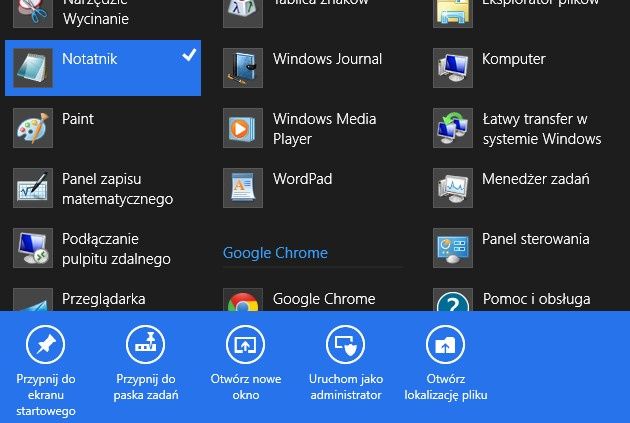The width and height of the screenshot is (630, 423).
Task: Click the Google Chrome app icon
Action: (243, 300)
